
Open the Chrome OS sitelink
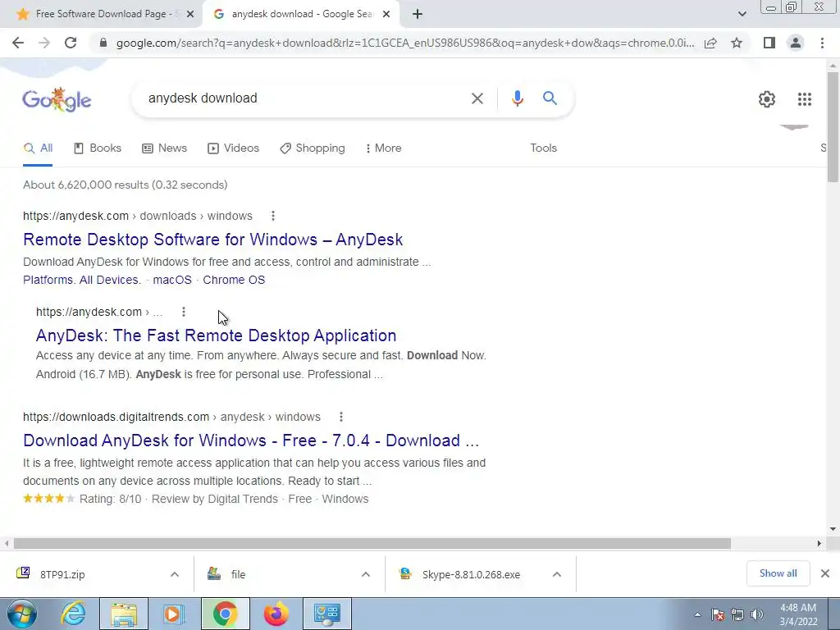point(234,281)
